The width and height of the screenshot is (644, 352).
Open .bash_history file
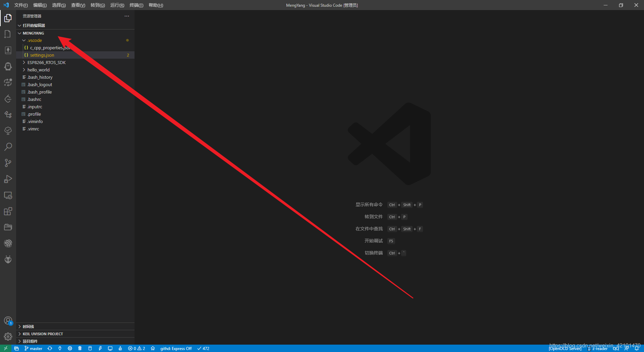(75, 77)
